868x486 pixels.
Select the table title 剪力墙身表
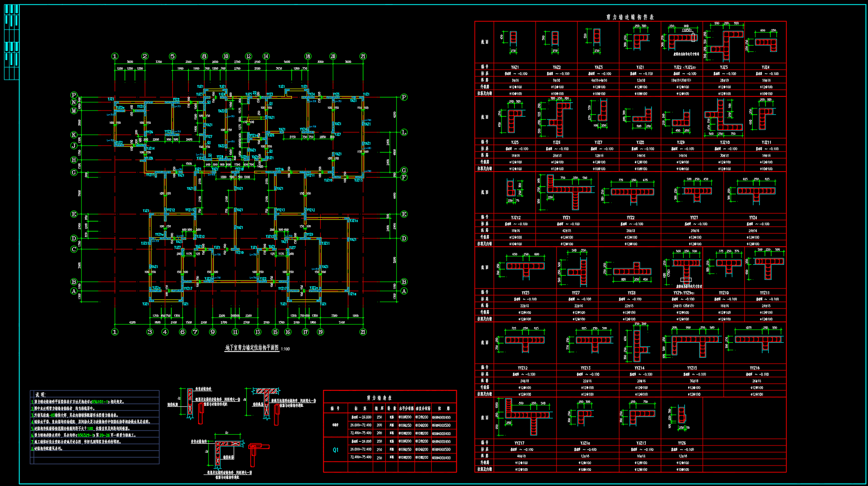pyautogui.click(x=379, y=398)
